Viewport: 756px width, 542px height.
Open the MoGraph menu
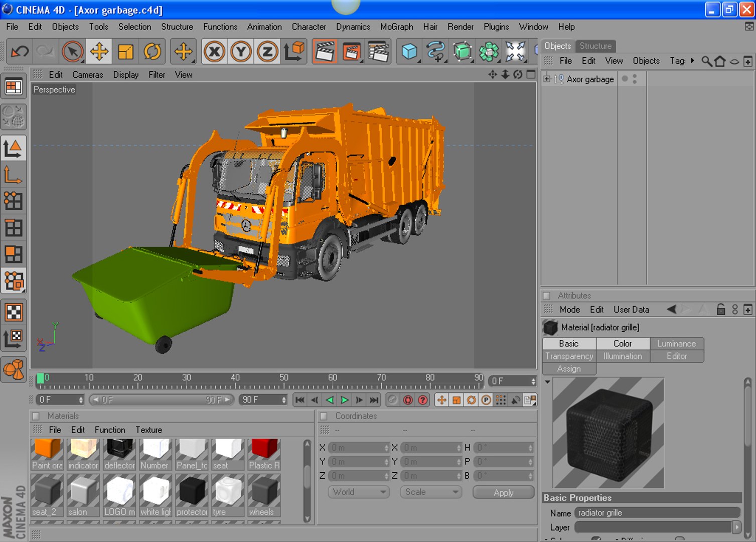coord(397,27)
